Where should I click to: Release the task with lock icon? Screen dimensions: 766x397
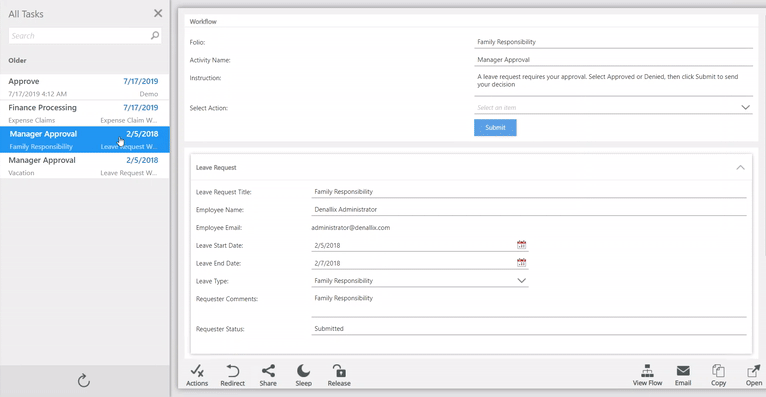click(339, 375)
